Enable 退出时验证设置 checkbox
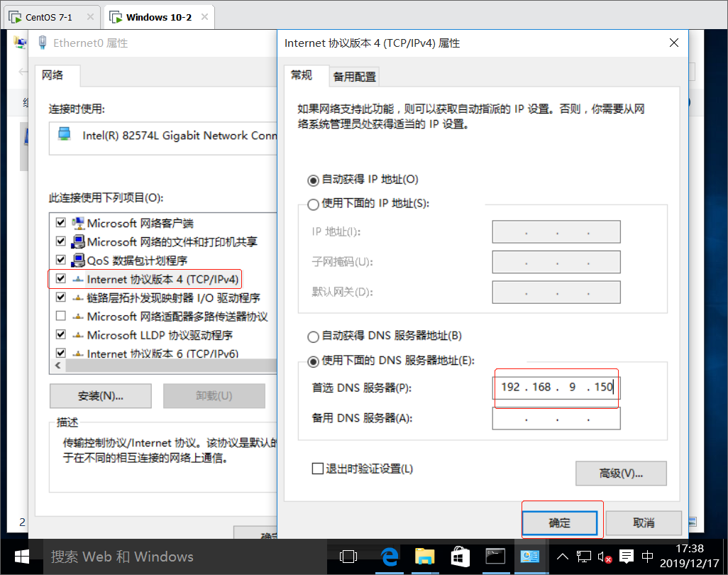The image size is (728, 575). tap(318, 469)
